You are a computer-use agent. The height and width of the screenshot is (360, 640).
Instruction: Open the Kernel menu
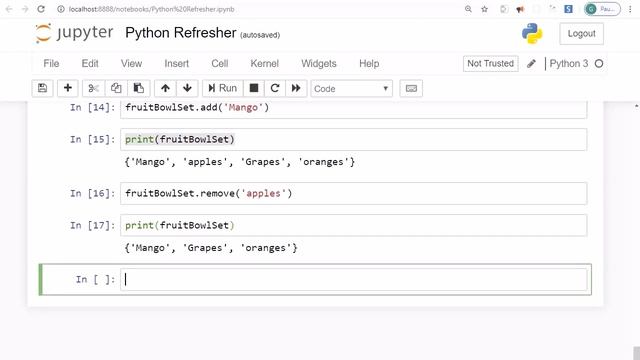click(264, 64)
